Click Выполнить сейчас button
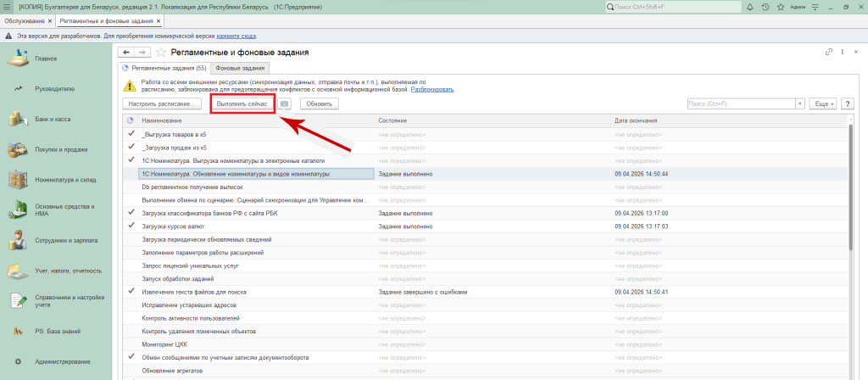The width and height of the screenshot is (868, 380). pyautogui.click(x=242, y=103)
